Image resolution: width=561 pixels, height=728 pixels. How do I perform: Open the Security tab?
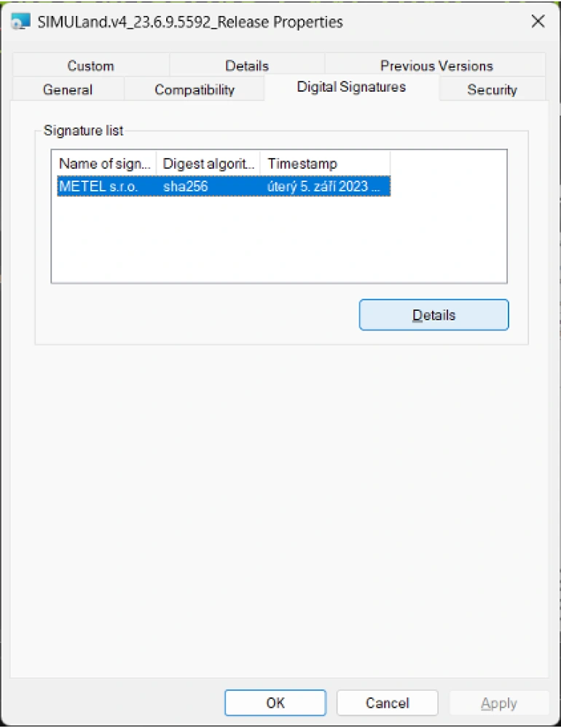point(492,90)
